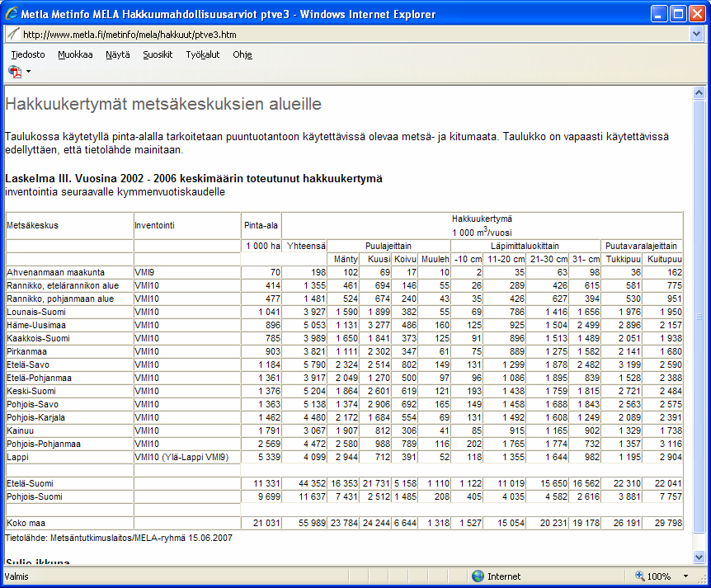Click the 'Keski-Suomi' row label
Image resolution: width=711 pixels, height=588 pixels.
tap(31, 391)
